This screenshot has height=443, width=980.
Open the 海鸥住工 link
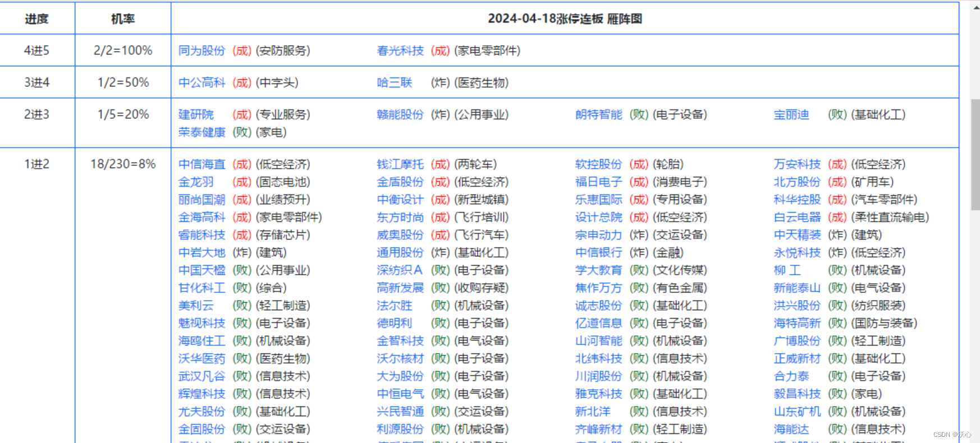click(202, 341)
